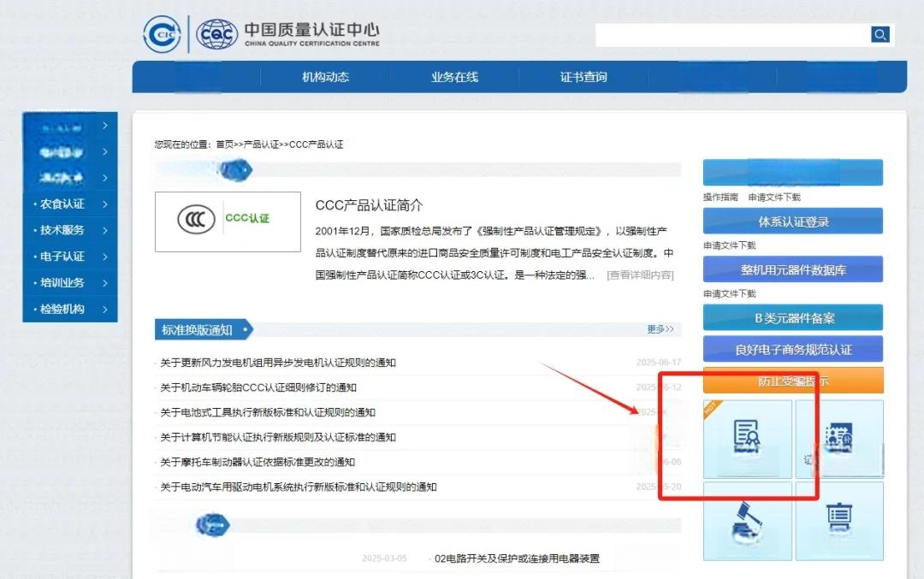Click the CIC round logo
This screenshot has height=579, width=924.
point(162,34)
